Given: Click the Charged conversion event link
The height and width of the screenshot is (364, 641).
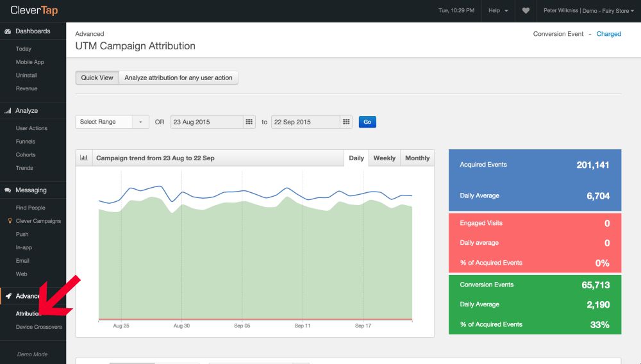Looking at the screenshot, I should tap(608, 34).
